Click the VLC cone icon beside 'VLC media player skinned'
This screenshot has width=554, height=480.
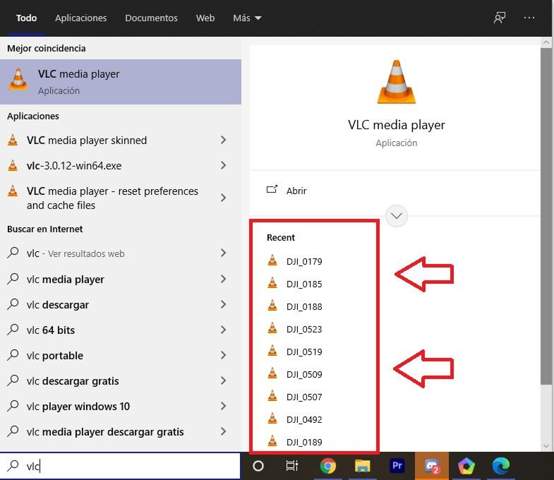click(13, 140)
